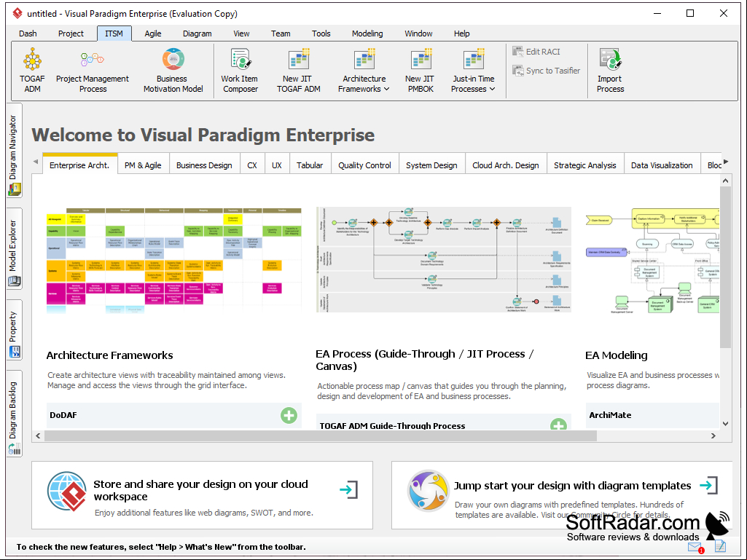Open Project Management Process
Viewport: 747px width, 560px height.
coord(93,70)
